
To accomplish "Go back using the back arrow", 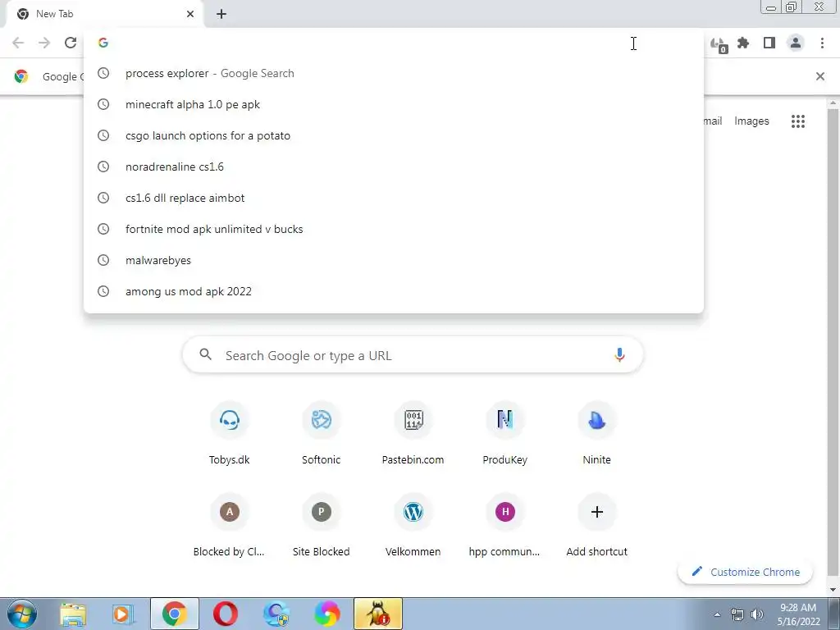I will [18, 43].
